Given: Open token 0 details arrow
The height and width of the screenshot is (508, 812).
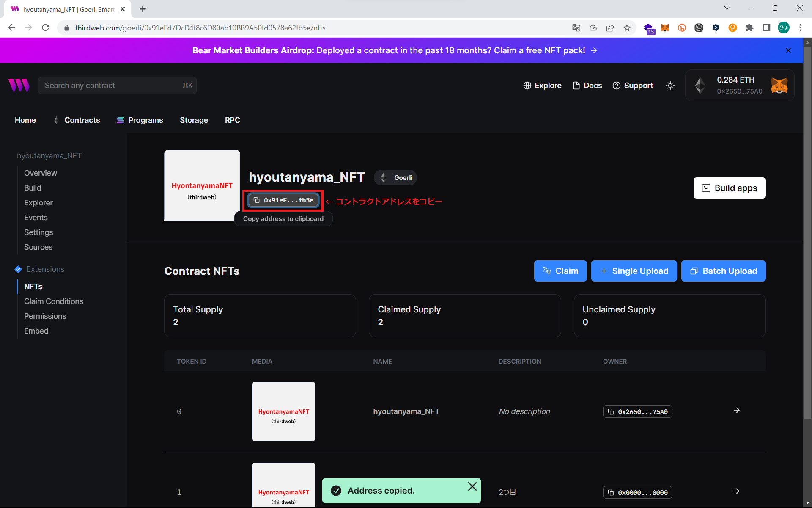Looking at the screenshot, I should pos(736,410).
